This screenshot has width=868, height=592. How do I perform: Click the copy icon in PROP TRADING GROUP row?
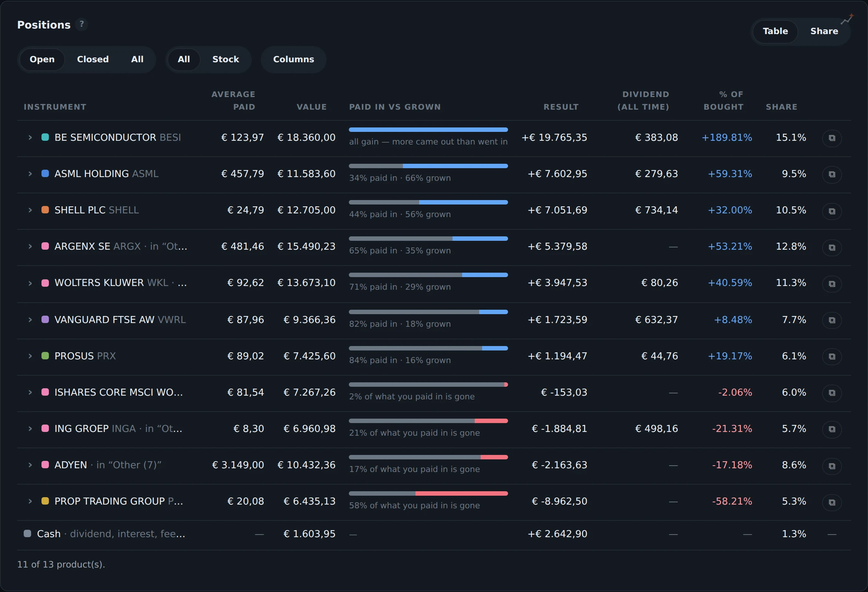coord(832,502)
